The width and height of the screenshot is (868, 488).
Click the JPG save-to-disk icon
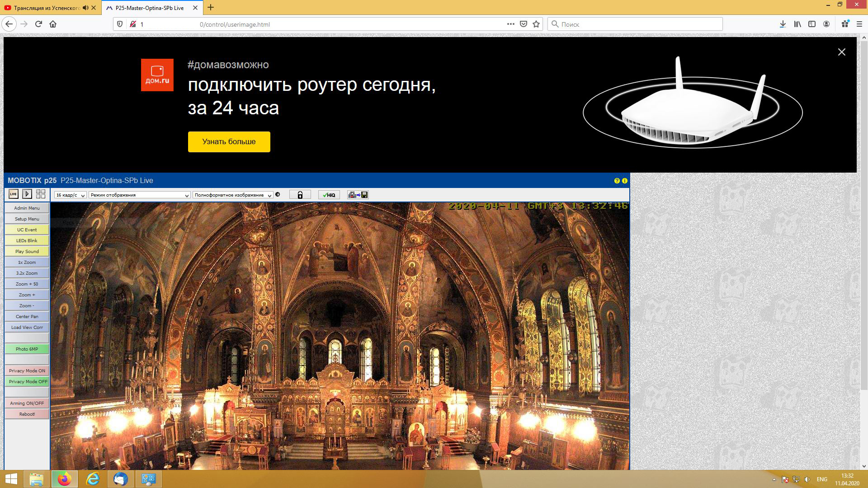coord(358,195)
